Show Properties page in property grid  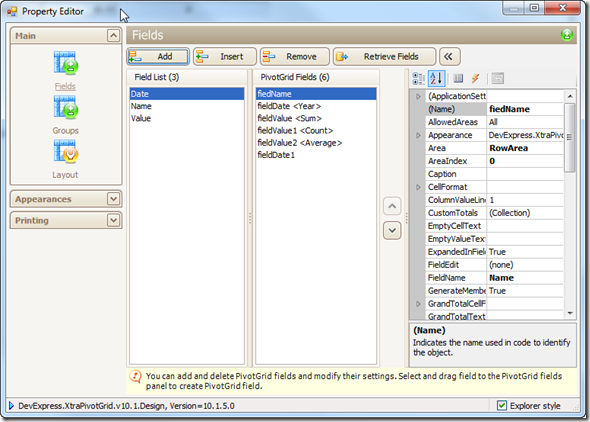pos(458,79)
